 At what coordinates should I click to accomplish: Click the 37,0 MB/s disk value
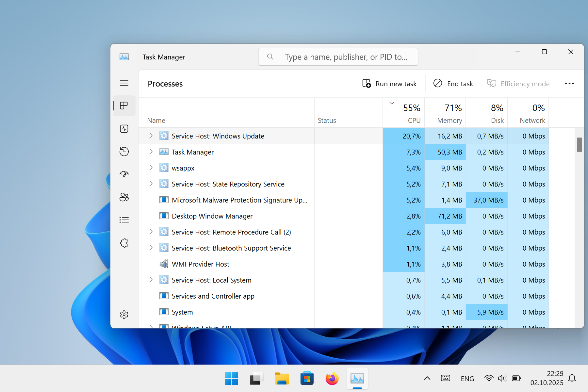[x=489, y=200]
